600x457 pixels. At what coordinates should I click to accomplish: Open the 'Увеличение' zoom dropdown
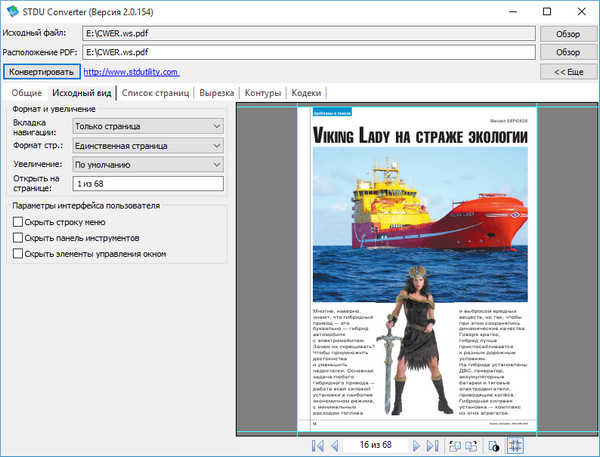pos(149,164)
